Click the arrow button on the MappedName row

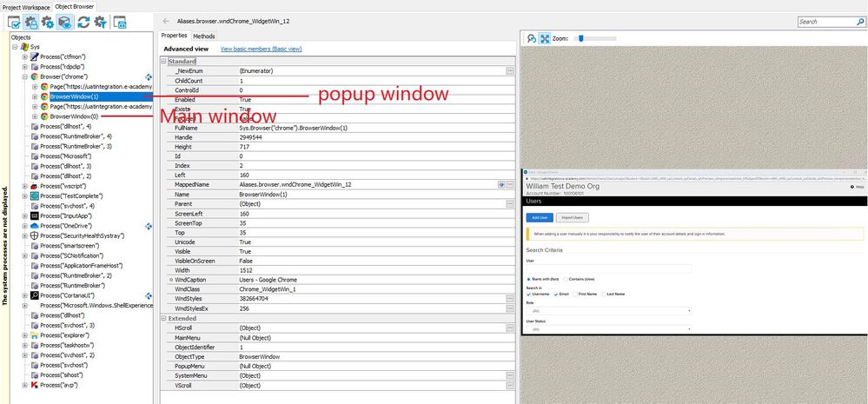tap(501, 185)
